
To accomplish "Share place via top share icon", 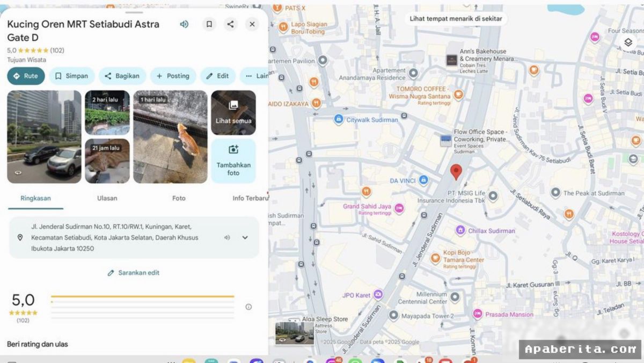I will tap(231, 24).
